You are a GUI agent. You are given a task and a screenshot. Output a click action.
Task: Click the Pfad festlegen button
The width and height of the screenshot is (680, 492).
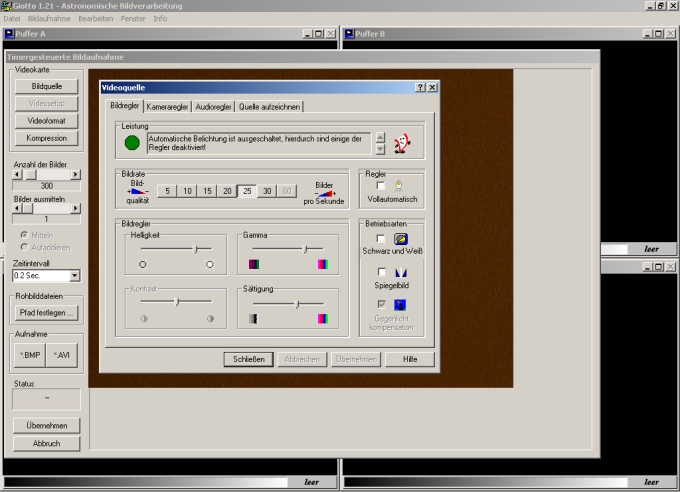coord(46,313)
